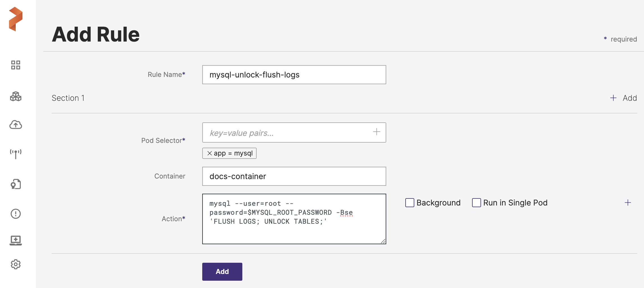
Task: Open the certificate document sidebar icon
Action: coord(16,184)
